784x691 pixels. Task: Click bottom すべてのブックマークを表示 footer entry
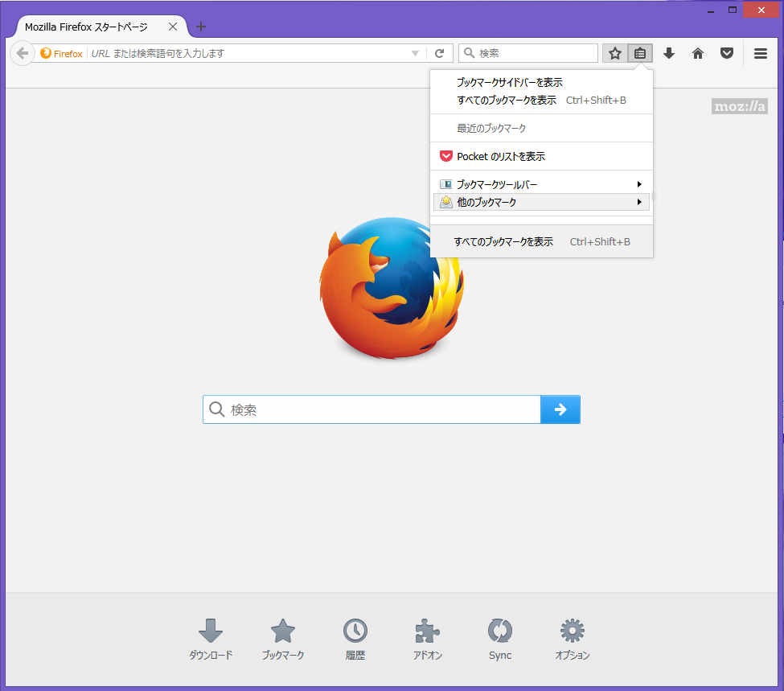[x=541, y=241]
